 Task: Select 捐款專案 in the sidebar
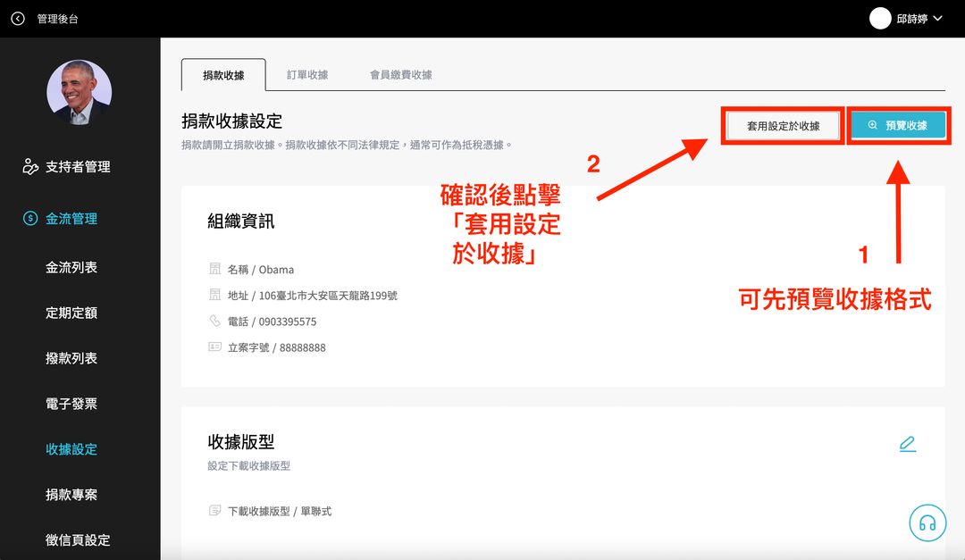71,495
